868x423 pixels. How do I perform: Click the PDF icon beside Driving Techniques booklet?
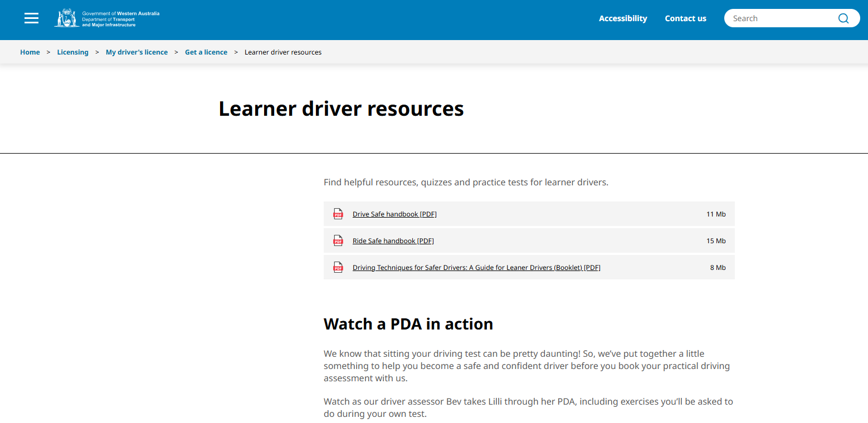338,268
